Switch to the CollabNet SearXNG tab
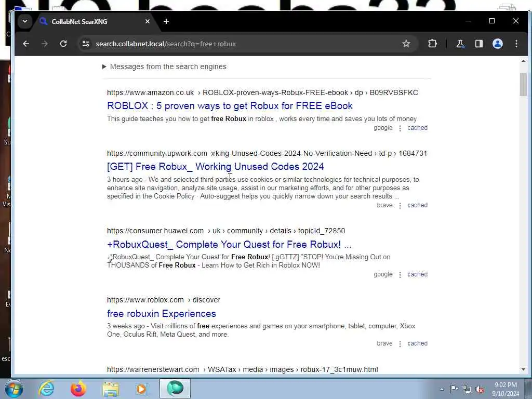Screen dimensions: 532x399 96,22
